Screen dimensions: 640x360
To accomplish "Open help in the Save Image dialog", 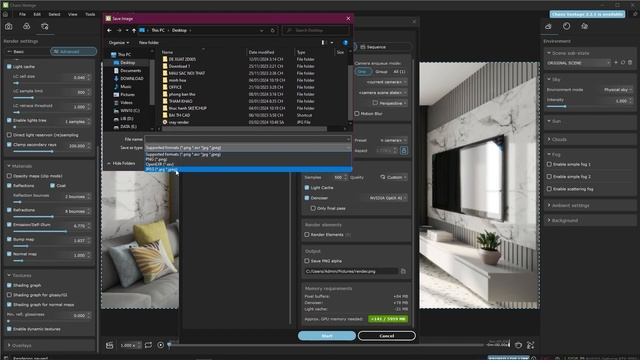I will pyautogui.click(x=346, y=42).
